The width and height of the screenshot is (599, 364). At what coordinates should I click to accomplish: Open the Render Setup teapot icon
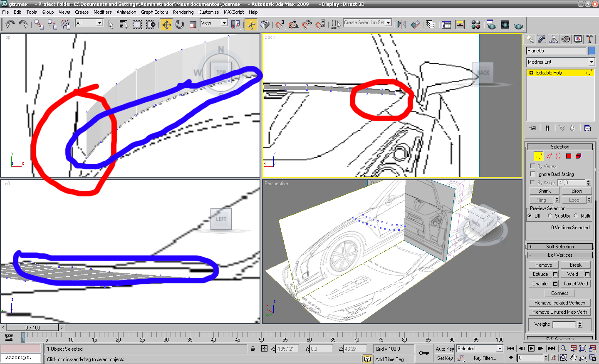click(491, 25)
